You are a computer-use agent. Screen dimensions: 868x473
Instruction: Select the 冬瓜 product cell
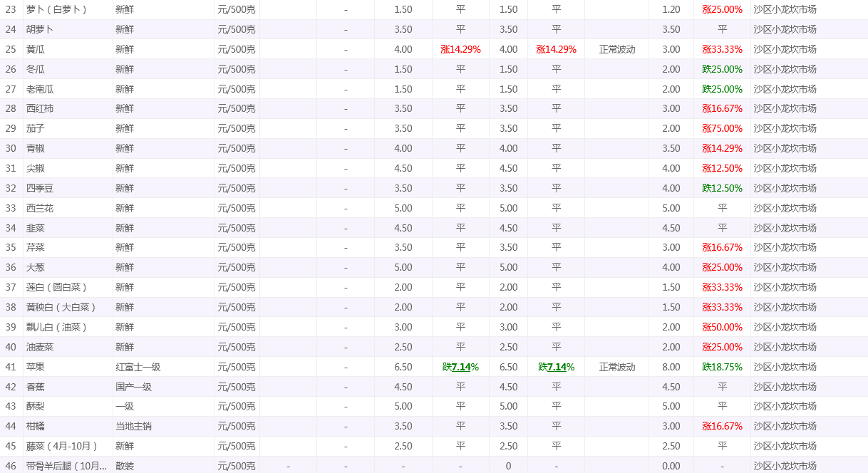point(36,69)
